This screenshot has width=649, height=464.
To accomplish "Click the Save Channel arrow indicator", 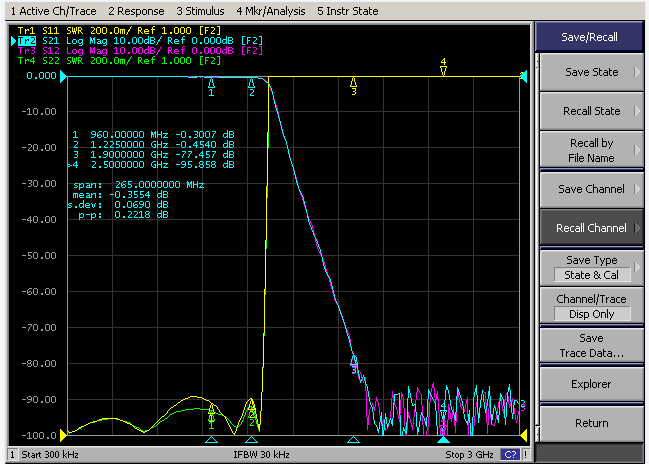I will pos(637,189).
